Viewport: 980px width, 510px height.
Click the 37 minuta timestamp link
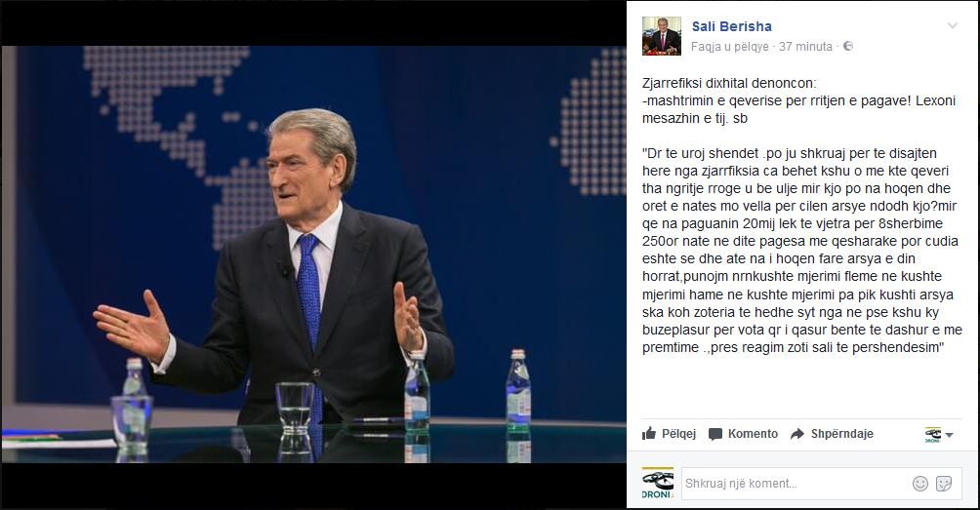tap(805, 46)
